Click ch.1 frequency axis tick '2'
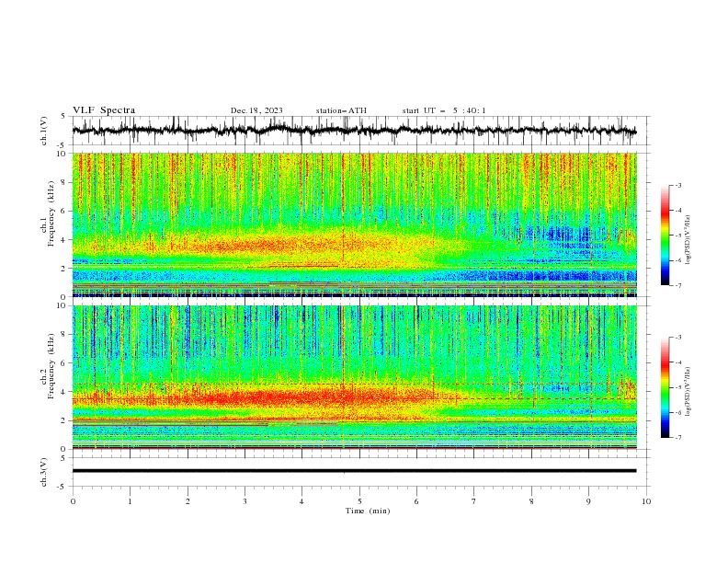 tap(65, 269)
